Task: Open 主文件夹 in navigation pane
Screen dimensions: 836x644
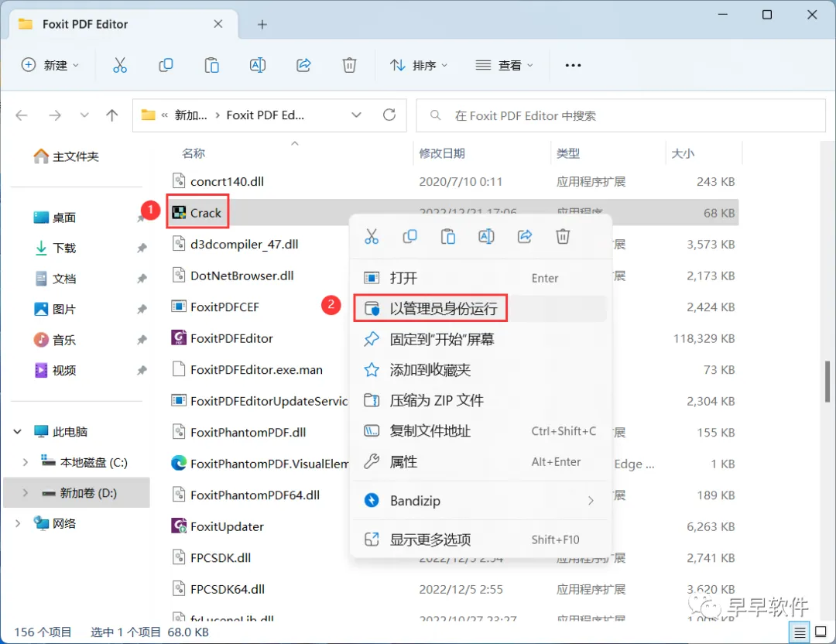Action: (x=67, y=156)
